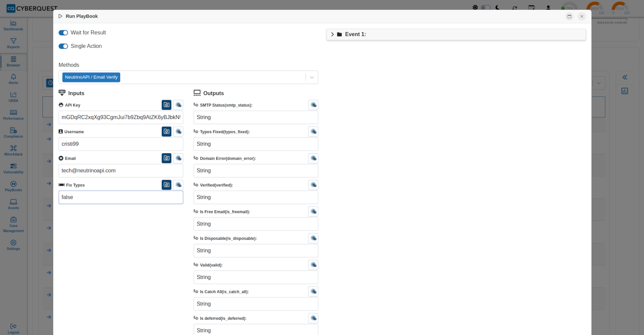Click the camera icon beside Username
644x335 pixels.
click(x=166, y=132)
